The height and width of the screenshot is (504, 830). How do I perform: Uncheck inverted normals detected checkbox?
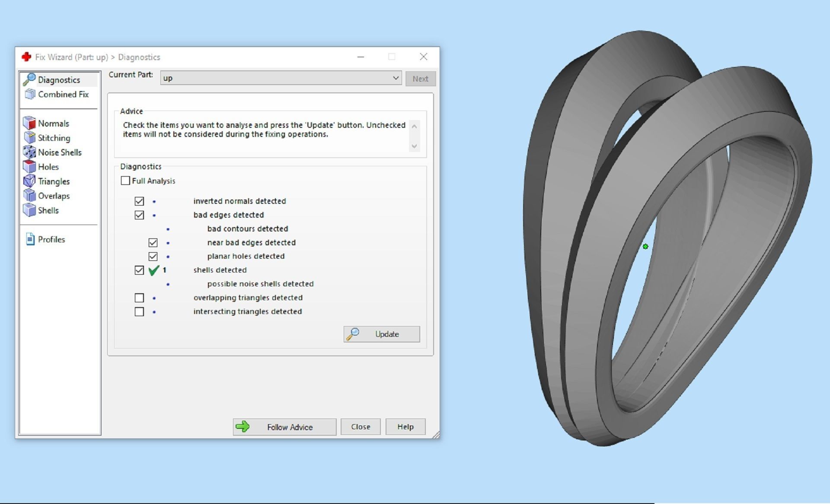coord(139,201)
